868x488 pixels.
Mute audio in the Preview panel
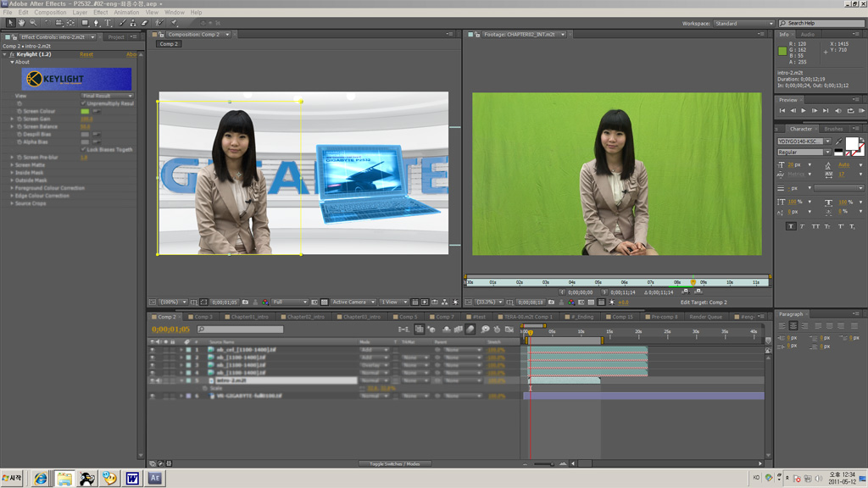(838, 111)
